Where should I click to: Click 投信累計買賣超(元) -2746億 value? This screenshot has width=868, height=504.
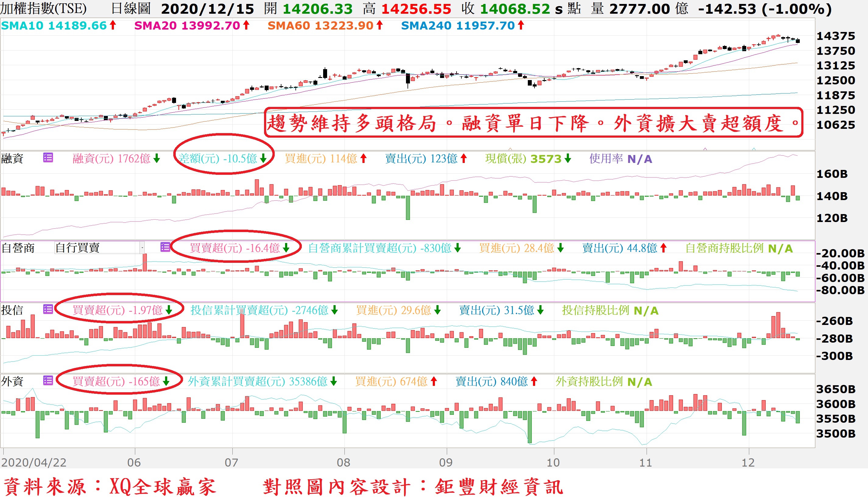click(x=259, y=310)
